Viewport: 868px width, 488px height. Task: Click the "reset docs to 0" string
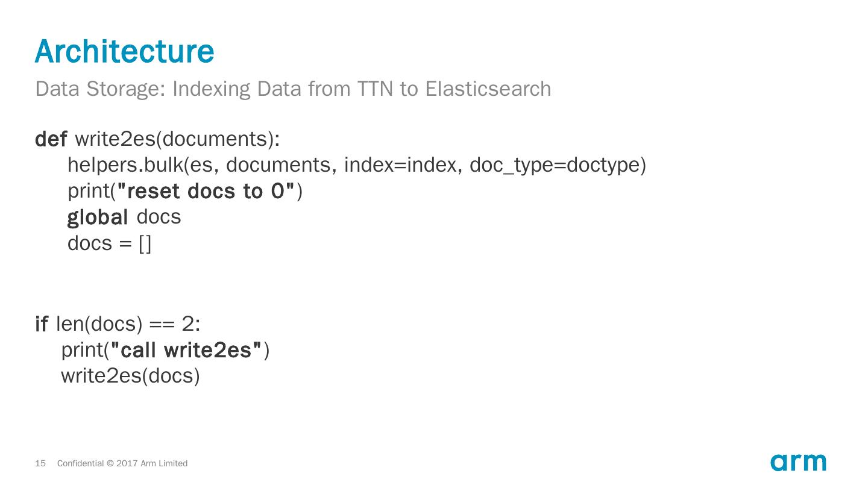tap(206, 192)
